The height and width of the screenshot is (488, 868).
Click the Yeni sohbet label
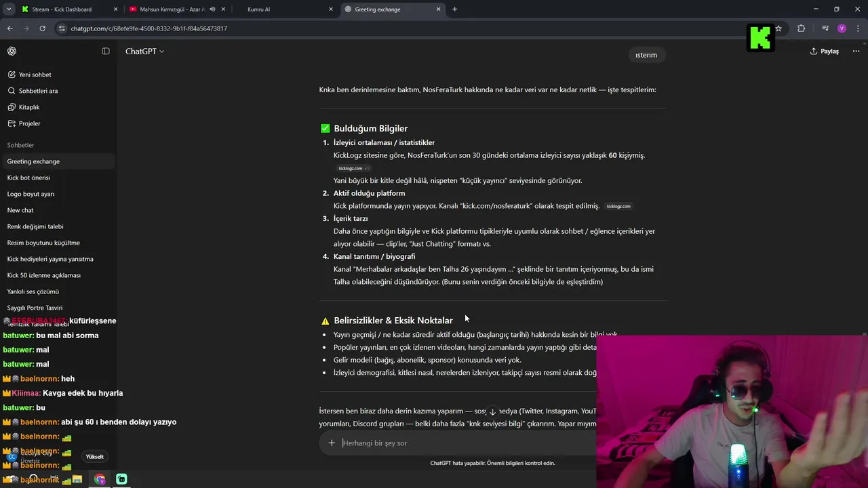35,75
